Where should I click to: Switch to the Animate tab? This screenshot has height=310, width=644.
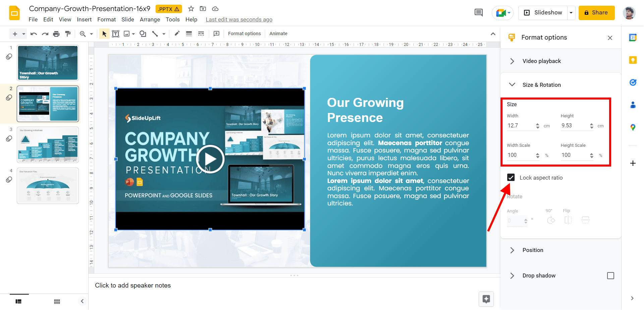click(278, 34)
